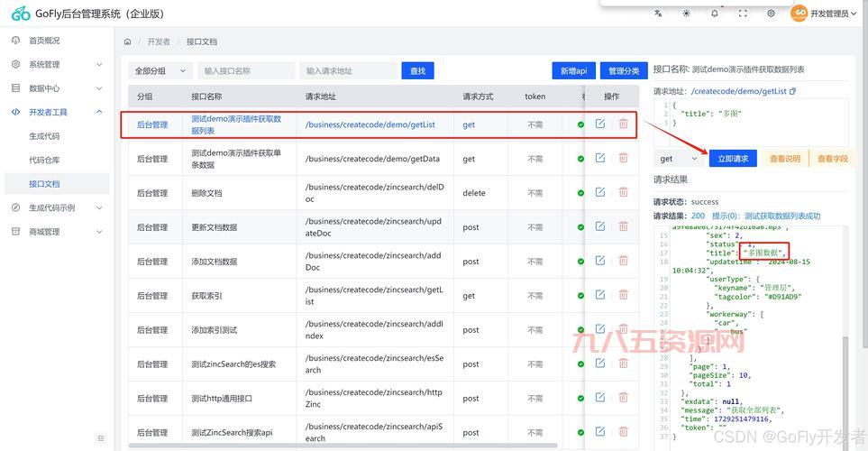Screen dimensions: 868x451
Task: Toggle the light/dark theme sun icon
Action: click(687, 14)
